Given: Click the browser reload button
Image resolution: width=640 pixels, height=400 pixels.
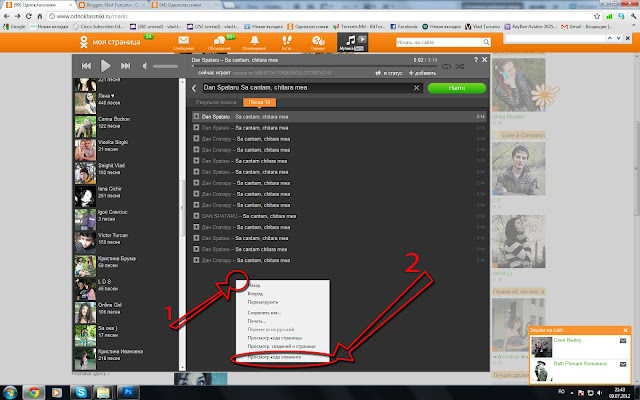Looking at the screenshot, I should tap(29, 16).
